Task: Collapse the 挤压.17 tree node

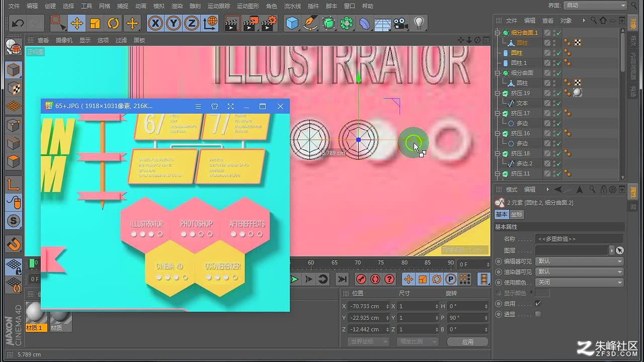Action: click(498, 113)
